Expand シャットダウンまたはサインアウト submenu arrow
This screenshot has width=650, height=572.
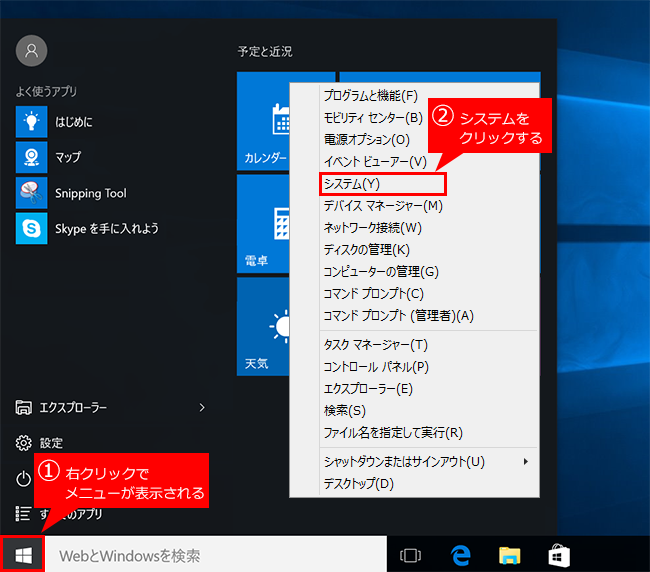(526, 461)
